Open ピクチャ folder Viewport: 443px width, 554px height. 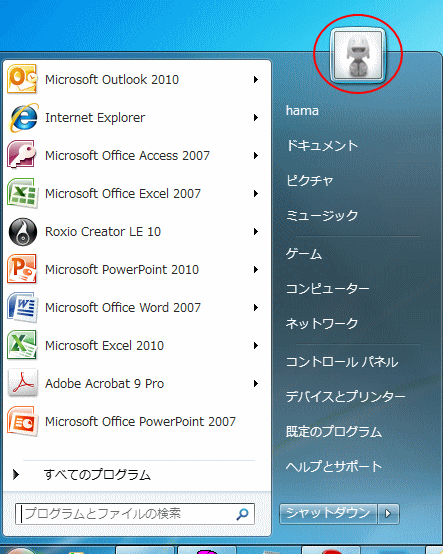pyautogui.click(x=309, y=181)
